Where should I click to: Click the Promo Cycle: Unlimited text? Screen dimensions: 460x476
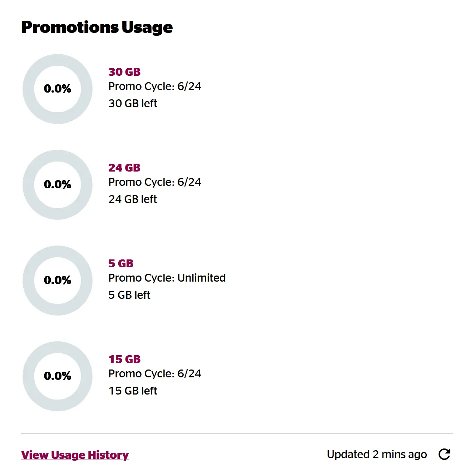click(x=167, y=278)
